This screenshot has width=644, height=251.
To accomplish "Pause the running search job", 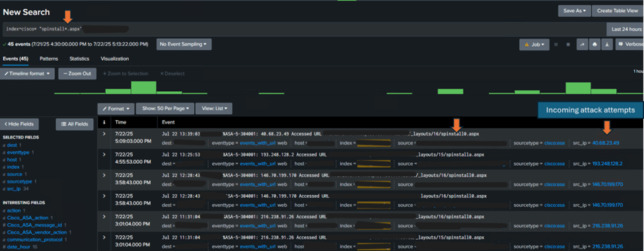I will click(555, 44).
